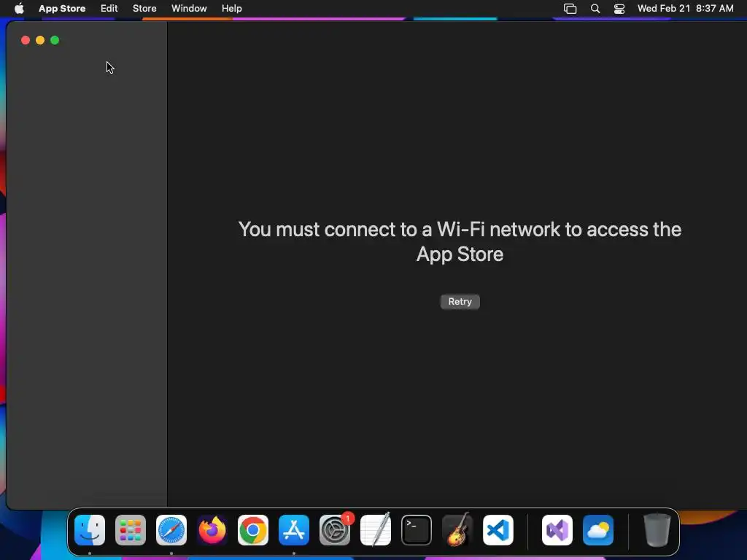Screen dimensions: 747x560
Task: Open Spotlight search in menu bar
Action: pos(595,8)
